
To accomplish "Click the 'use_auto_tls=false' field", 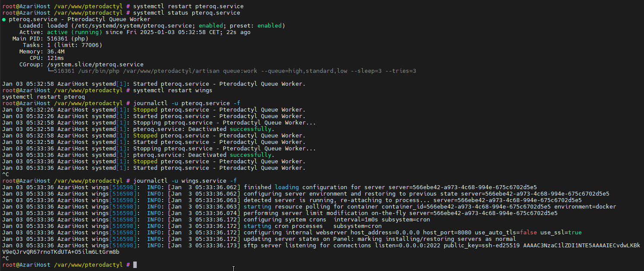I will (x=506, y=232).
